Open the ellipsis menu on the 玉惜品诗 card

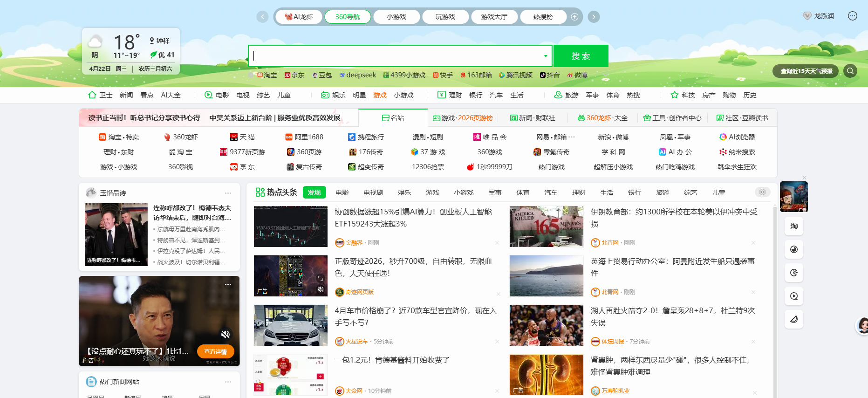tap(228, 193)
